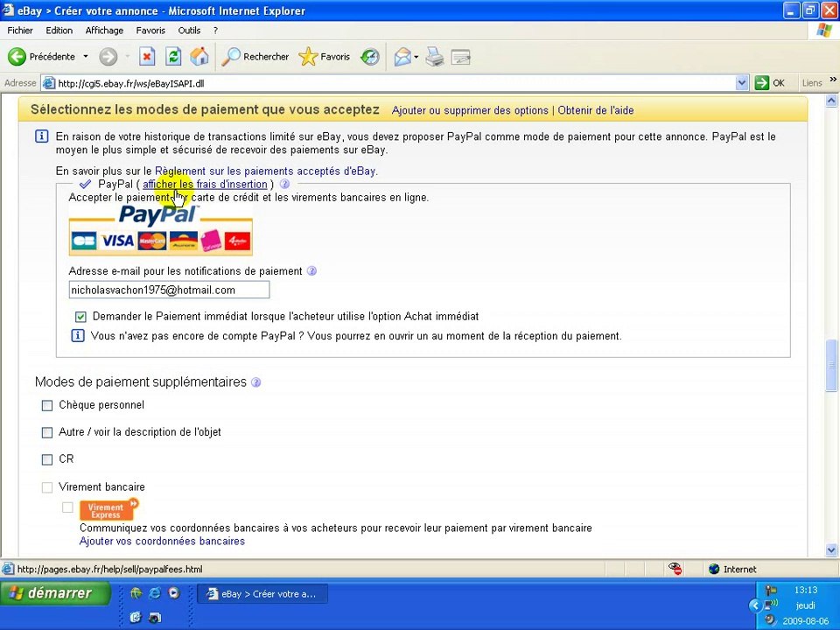This screenshot has width=840, height=630.
Task: Open the forward button dropdown arrow
Action: click(x=127, y=56)
